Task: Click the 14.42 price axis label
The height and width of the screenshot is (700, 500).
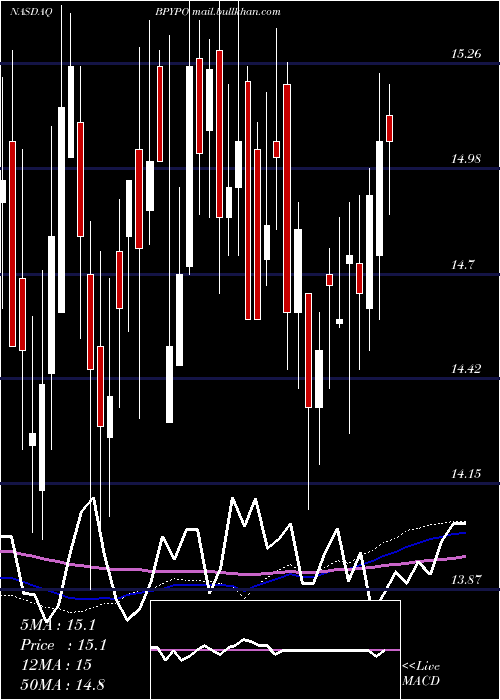Action: (466, 369)
